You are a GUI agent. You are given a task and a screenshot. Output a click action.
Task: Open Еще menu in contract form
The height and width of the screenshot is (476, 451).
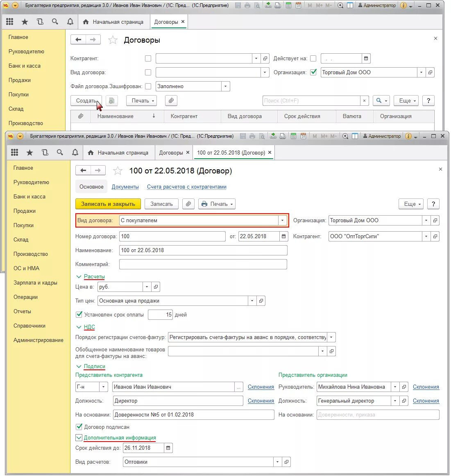point(412,204)
